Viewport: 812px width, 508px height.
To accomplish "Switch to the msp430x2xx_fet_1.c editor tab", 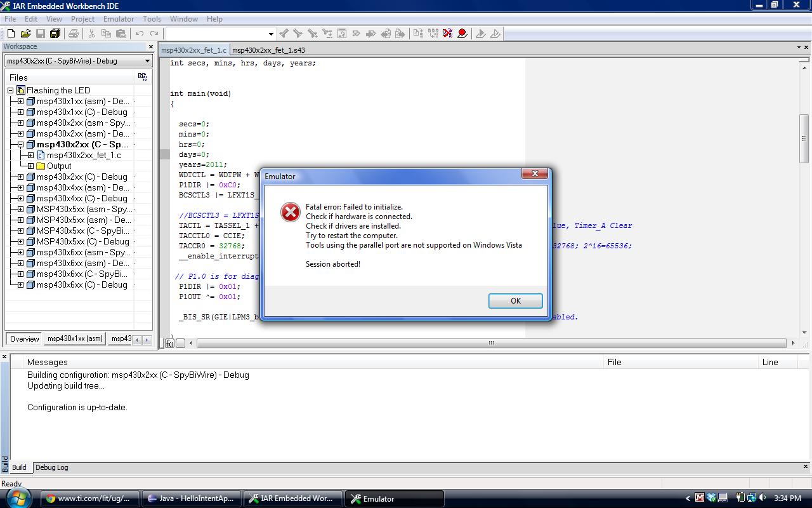I will [193, 50].
